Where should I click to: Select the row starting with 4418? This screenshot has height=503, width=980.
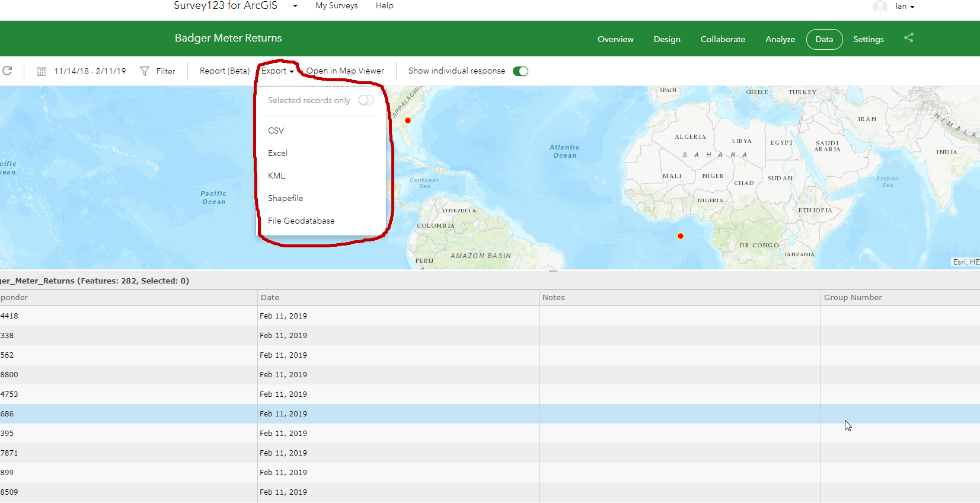tap(490, 316)
